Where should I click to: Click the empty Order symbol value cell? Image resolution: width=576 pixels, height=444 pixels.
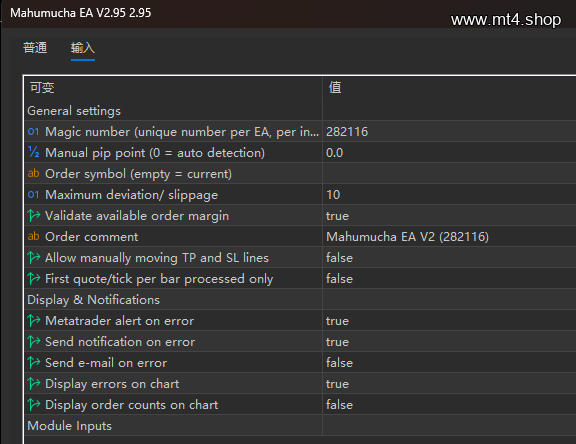tap(449, 173)
